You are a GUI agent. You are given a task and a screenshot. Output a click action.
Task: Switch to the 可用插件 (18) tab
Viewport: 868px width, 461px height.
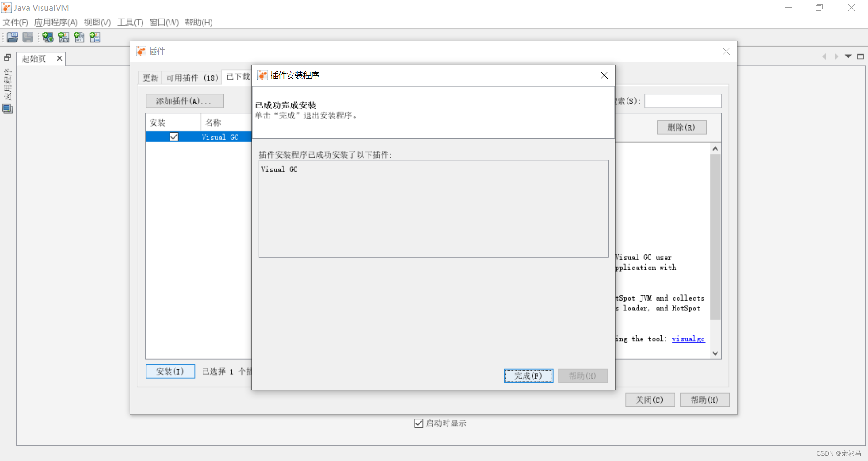tap(192, 77)
